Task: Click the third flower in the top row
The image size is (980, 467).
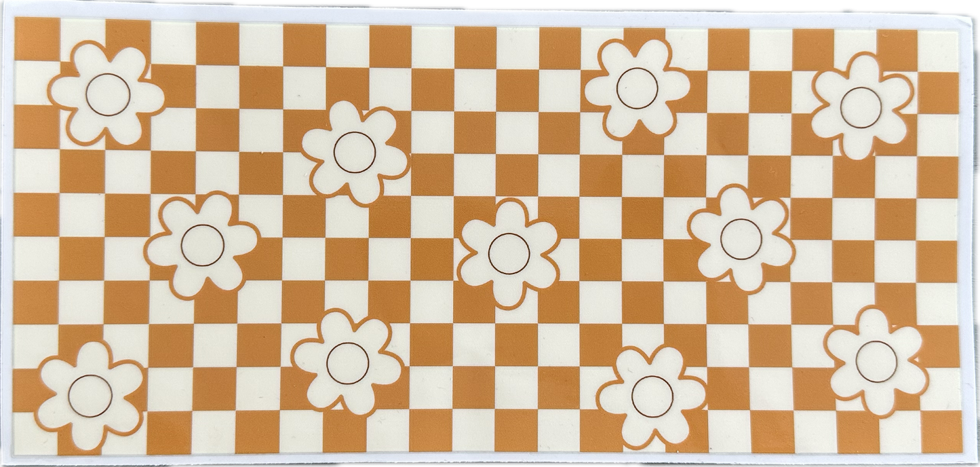Action: (636, 88)
